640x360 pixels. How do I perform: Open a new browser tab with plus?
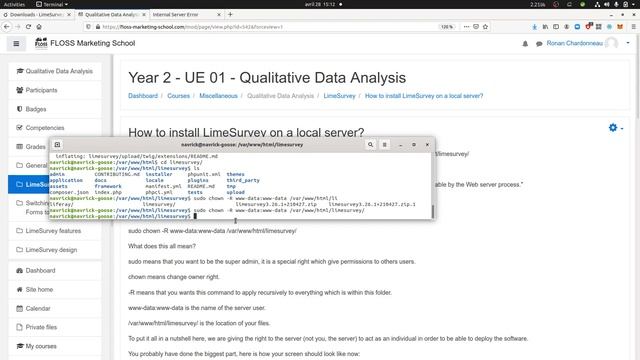tap(230, 14)
